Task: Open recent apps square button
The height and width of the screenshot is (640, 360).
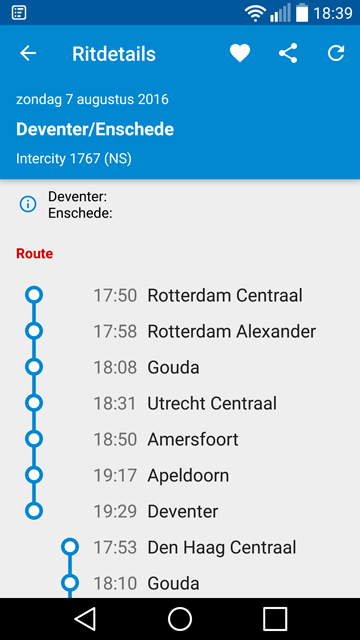Action: pos(275,619)
